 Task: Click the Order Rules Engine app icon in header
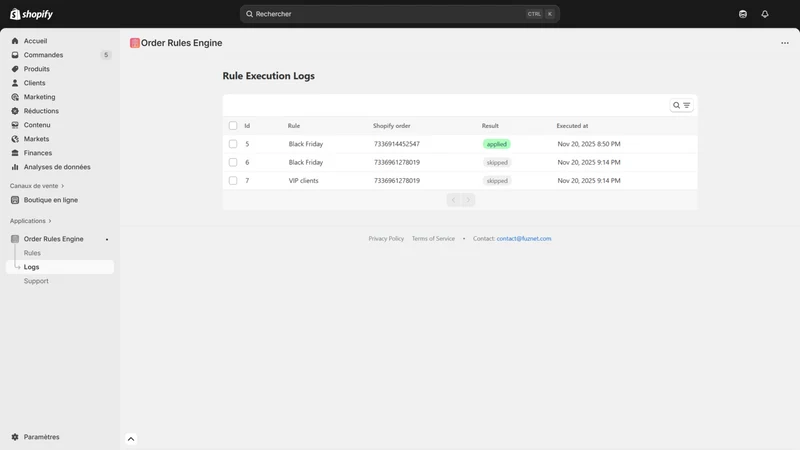135,43
